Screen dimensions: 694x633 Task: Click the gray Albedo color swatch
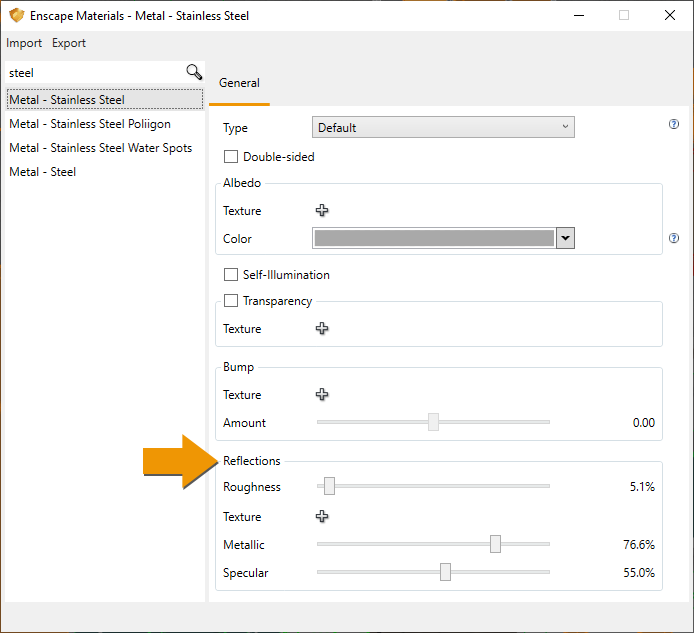click(x=434, y=238)
